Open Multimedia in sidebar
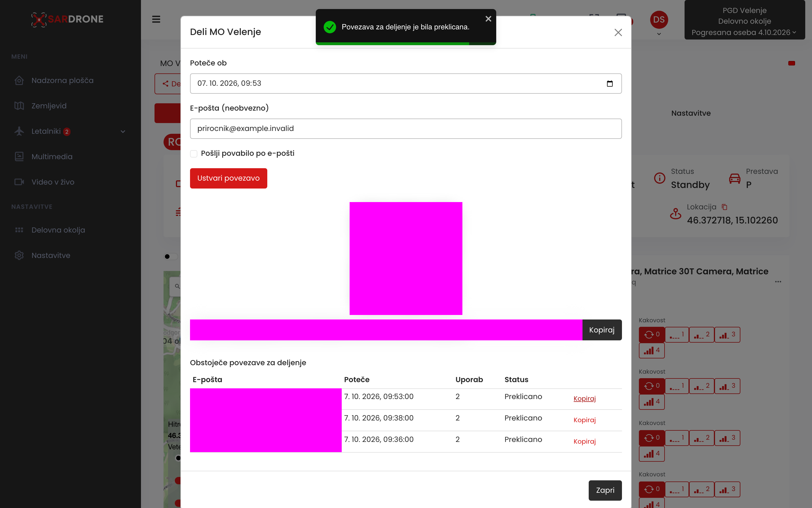This screenshot has width=812, height=508. 52,157
